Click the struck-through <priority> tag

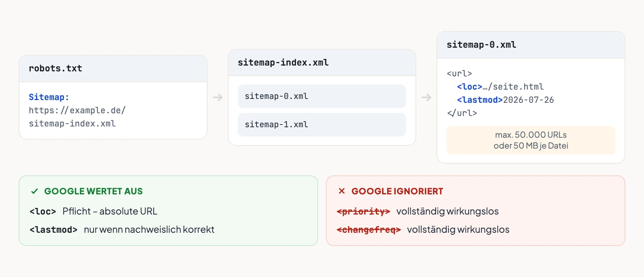(364, 211)
